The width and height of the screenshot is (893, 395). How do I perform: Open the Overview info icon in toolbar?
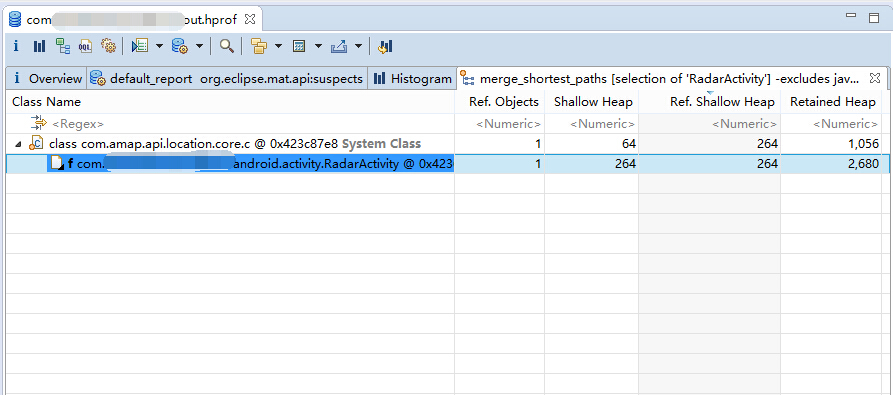(x=16, y=46)
